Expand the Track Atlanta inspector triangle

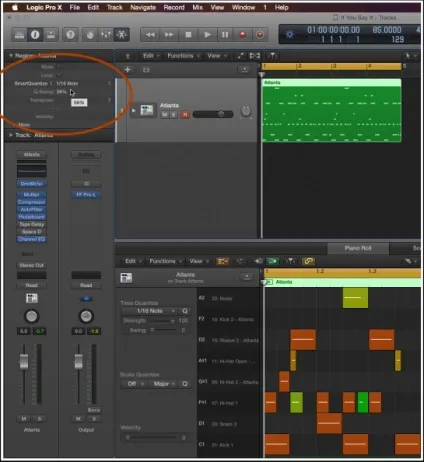[x=11, y=135]
